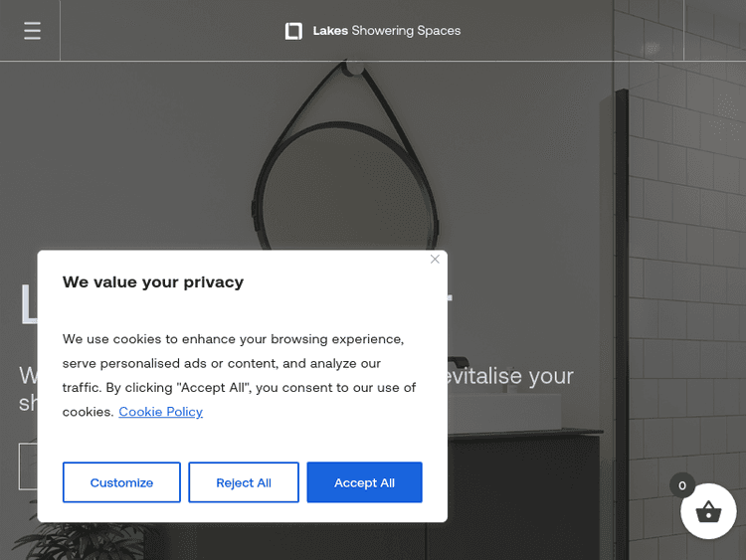The height and width of the screenshot is (560, 746).
Task: Click the empty top-right header cell
Action: [x=714, y=31]
